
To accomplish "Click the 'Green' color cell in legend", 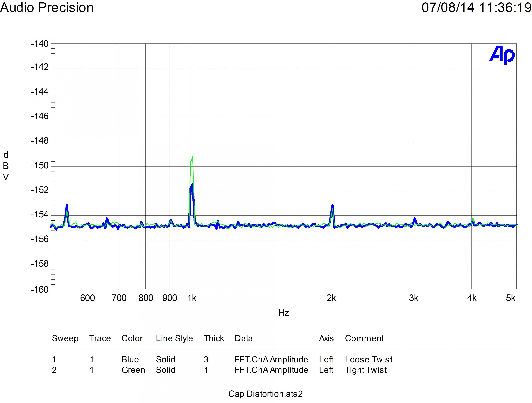I will (133, 370).
